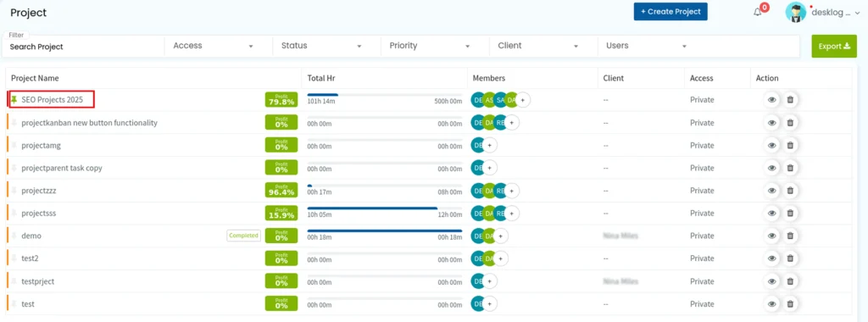Viewport: 868px width, 322px height.
Task: Delete the testprject row using trash icon
Action: click(x=790, y=281)
